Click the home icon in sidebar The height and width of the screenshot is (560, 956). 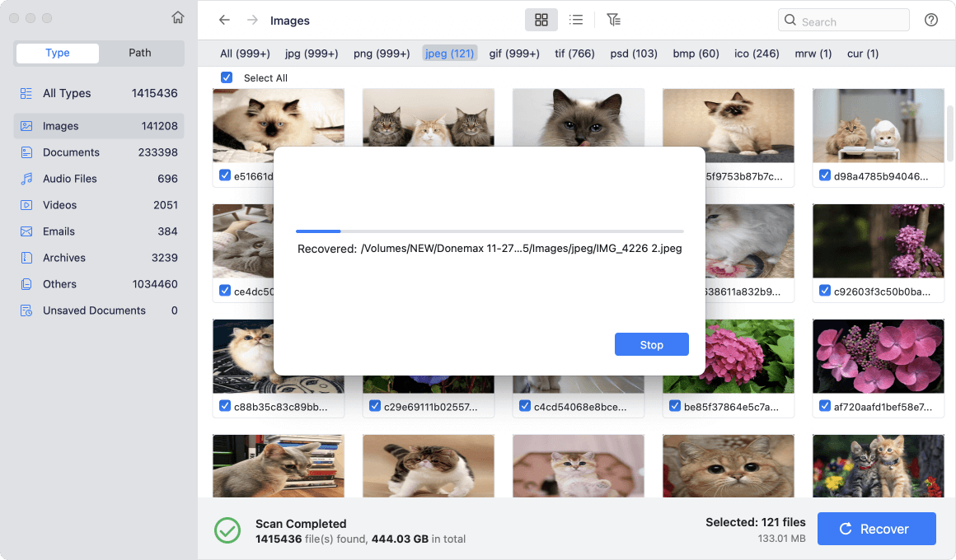click(178, 18)
